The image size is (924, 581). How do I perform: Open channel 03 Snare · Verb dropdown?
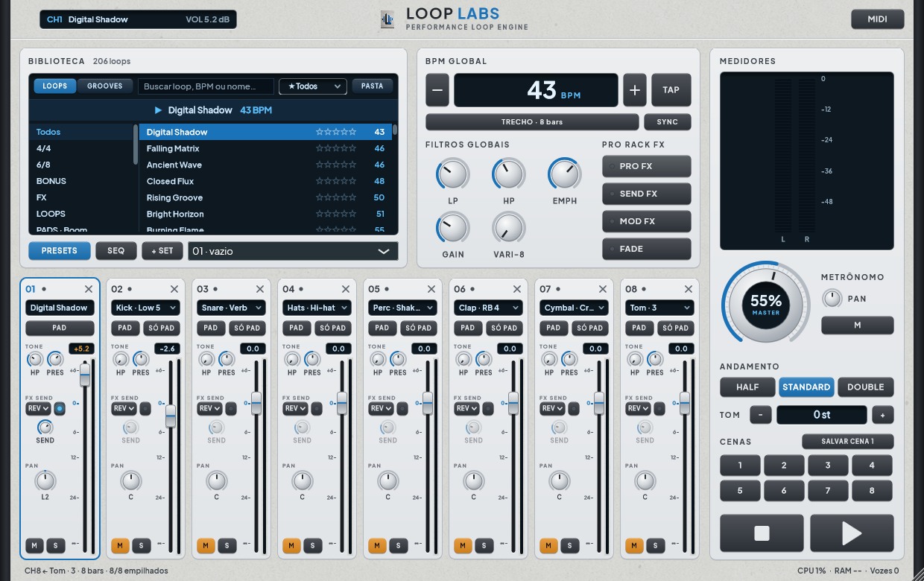[231, 308]
